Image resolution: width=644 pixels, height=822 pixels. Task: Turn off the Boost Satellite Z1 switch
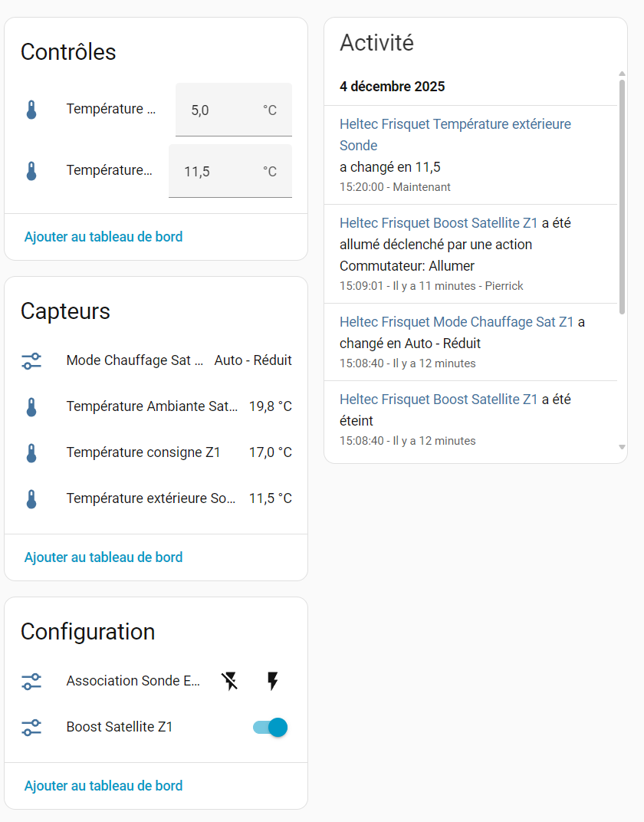point(271,727)
